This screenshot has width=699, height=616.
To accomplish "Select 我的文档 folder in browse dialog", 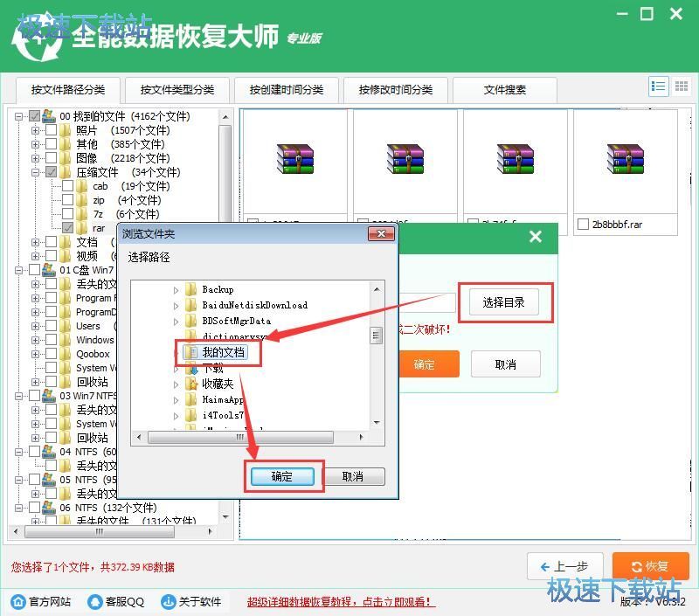I will [x=216, y=353].
